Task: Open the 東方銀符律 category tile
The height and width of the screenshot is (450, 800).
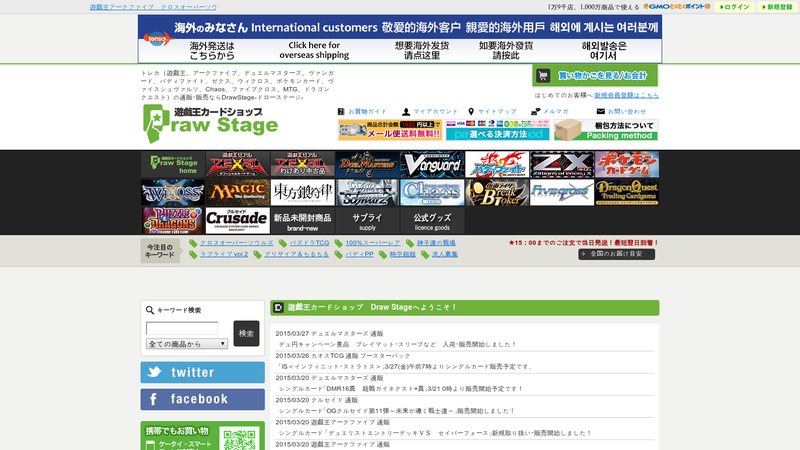Action: [303, 192]
